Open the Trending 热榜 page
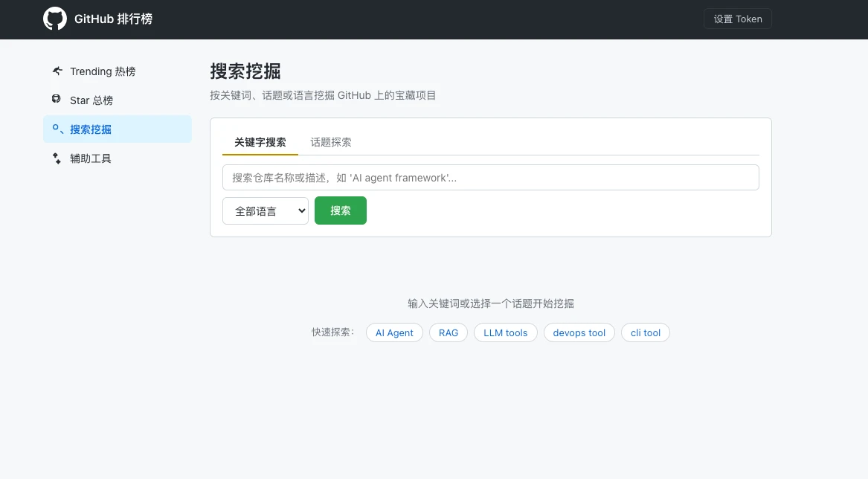This screenshot has height=479, width=868. [x=118, y=71]
